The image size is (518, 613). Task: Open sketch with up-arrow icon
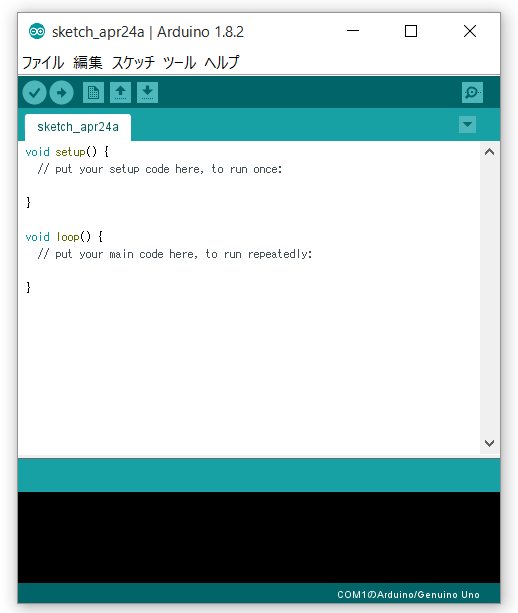coord(120,93)
